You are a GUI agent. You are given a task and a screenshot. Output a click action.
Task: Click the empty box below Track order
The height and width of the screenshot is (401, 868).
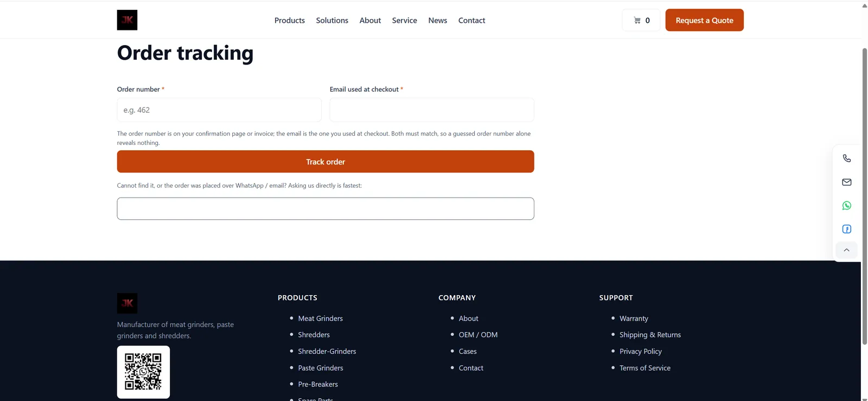click(x=325, y=208)
